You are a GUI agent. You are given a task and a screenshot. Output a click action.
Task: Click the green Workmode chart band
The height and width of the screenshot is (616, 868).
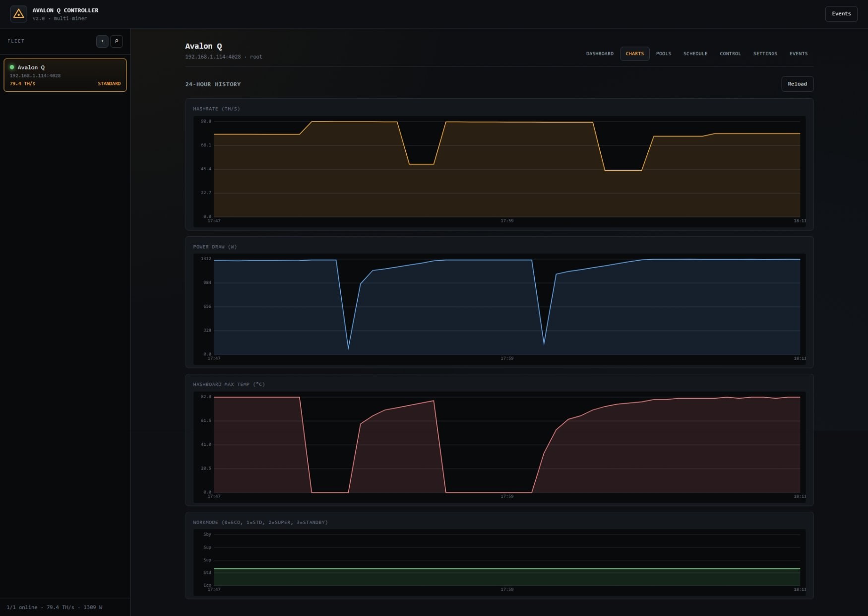507,577
